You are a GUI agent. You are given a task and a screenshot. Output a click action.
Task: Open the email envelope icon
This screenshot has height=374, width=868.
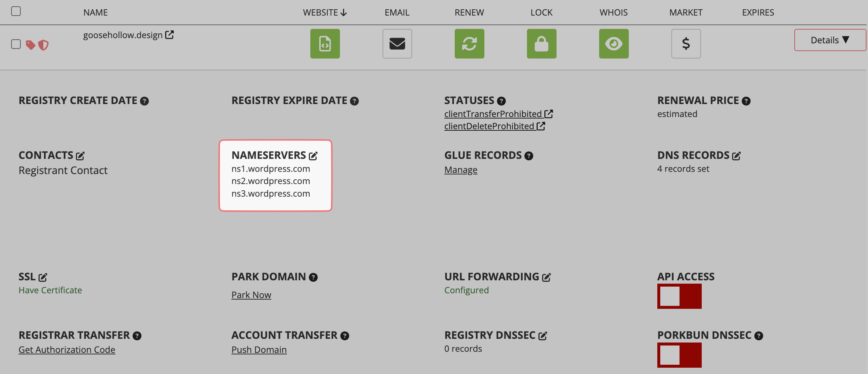tap(397, 44)
